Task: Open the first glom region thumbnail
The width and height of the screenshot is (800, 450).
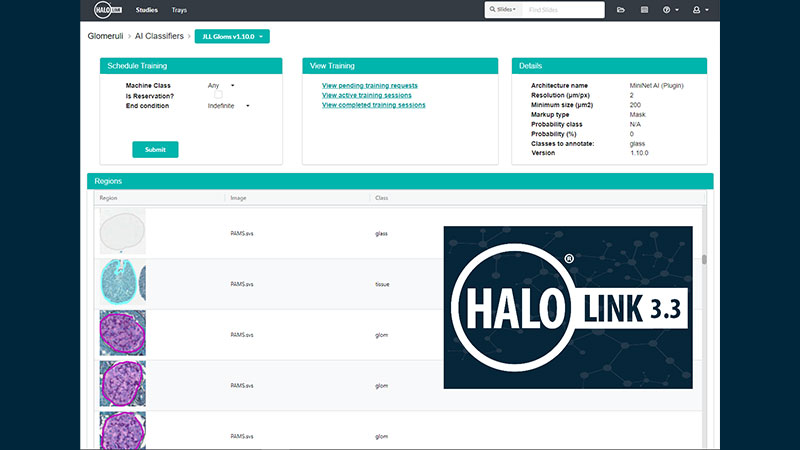Action: tap(122, 333)
